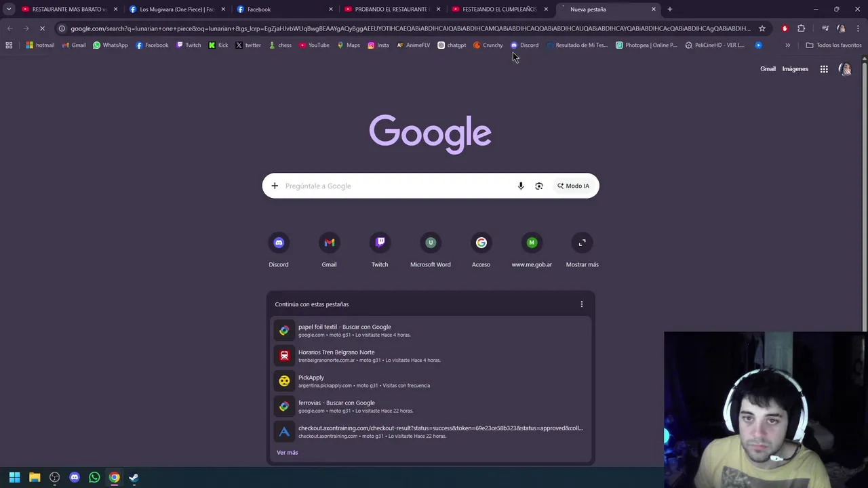Open the Gmail shortcut tile

[329, 250]
